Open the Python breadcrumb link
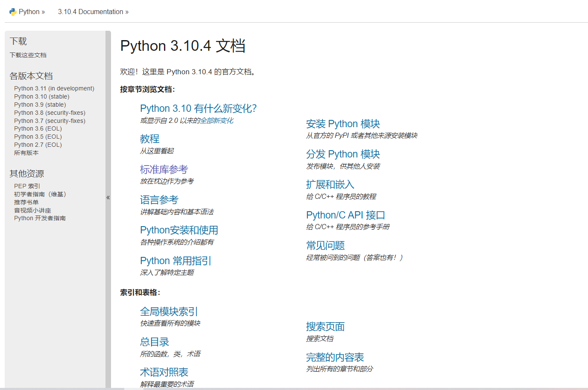This screenshot has width=588, height=390. [x=29, y=12]
